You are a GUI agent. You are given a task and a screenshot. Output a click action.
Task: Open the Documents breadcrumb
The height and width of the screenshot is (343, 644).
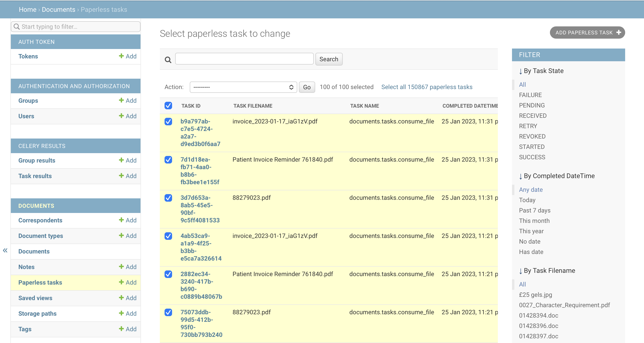coord(58,9)
